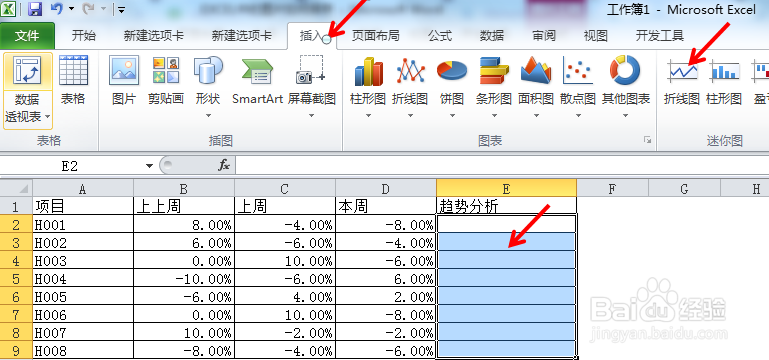Select column A header
This screenshot has width=769, height=360.
(x=83, y=188)
